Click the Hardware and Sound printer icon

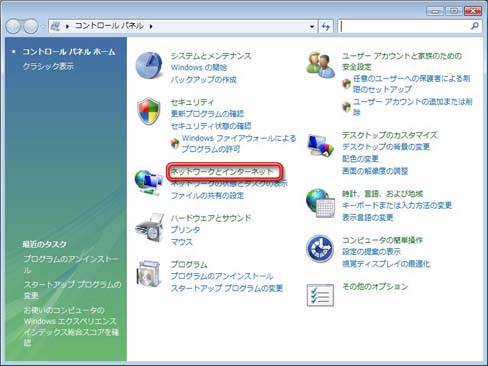point(149,228)
